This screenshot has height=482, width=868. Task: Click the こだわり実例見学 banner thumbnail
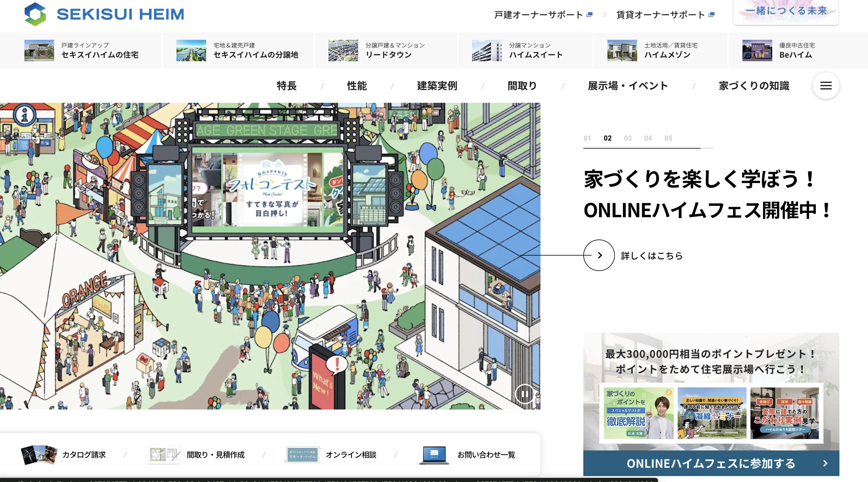tap(784, 413)
